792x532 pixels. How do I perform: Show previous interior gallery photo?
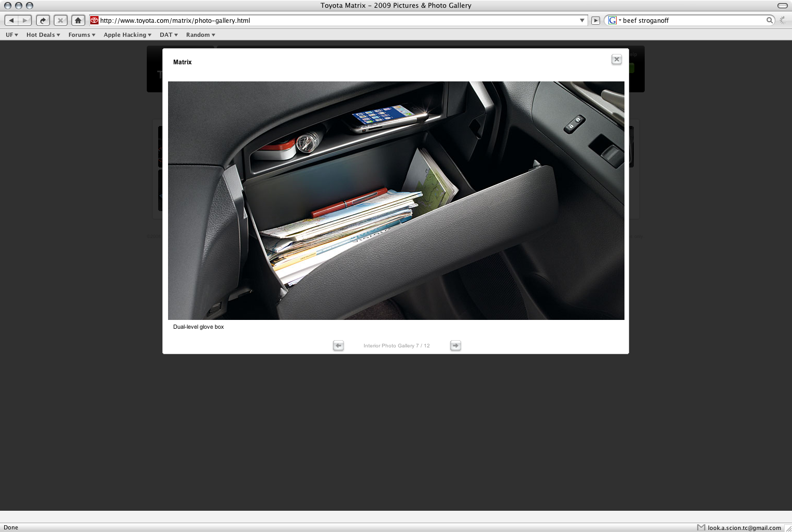(x=338, y=345)
